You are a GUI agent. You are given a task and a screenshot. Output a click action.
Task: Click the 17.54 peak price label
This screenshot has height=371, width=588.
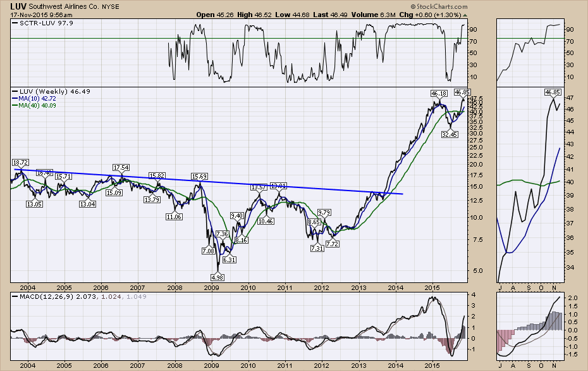121,168
